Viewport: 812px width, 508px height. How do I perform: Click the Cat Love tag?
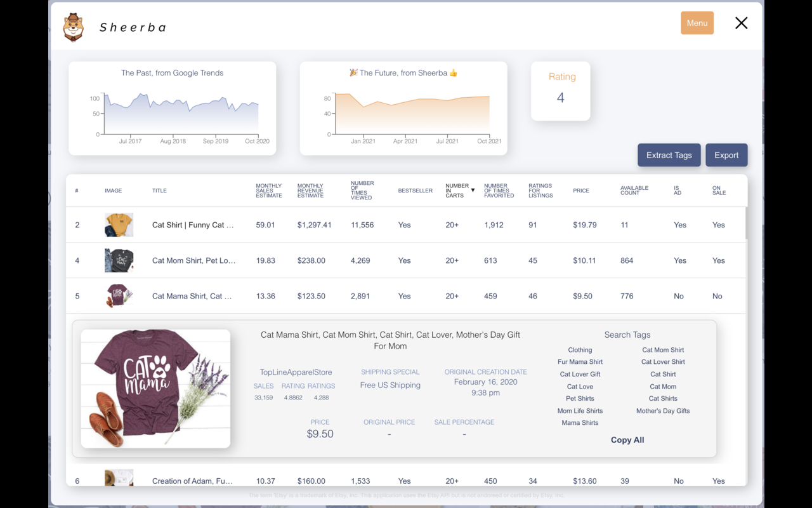pyautogui.click(x=580, y=387)
